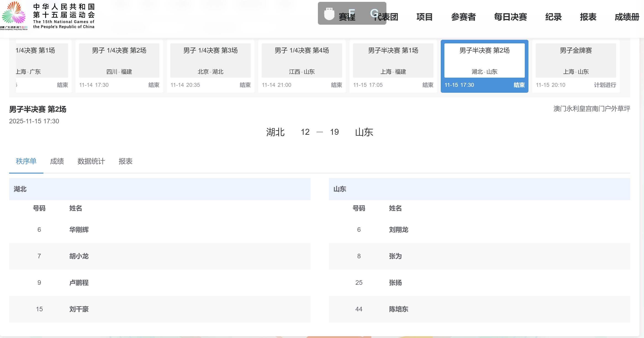Click player 刘翔龙 in the 山东 roster
The image size is (644, 338).
[399, 230]
